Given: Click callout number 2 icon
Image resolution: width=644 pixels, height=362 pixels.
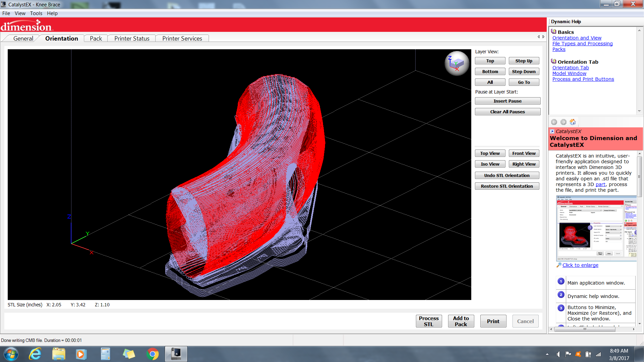Looking at the screenshot, I should click(561, 295).
